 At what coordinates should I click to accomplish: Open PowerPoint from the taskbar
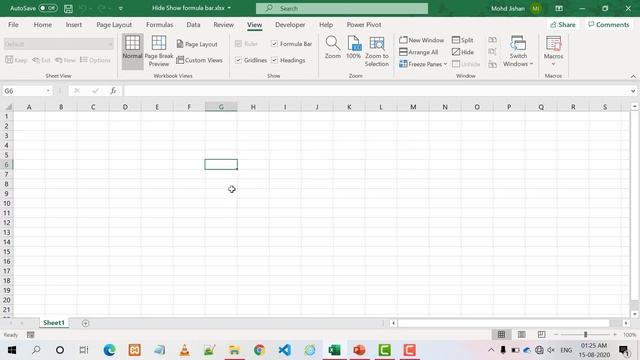point(359,350)
